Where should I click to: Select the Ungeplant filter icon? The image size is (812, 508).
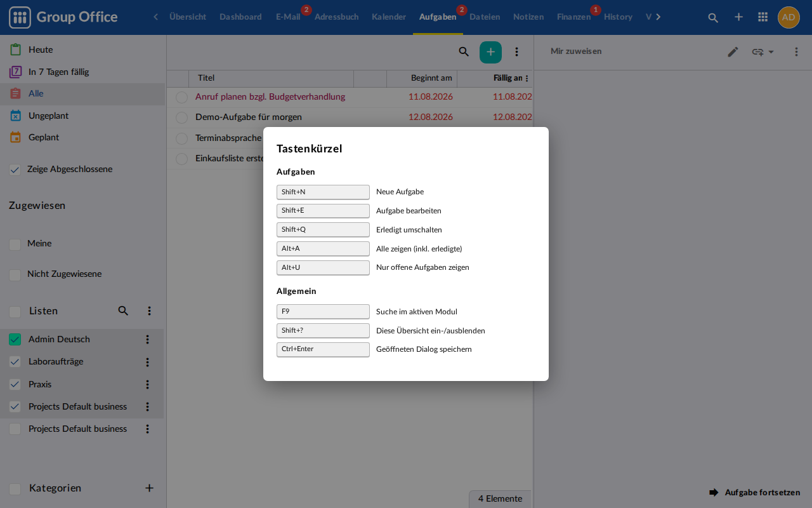pyautogui.click(x=16, y=116)
